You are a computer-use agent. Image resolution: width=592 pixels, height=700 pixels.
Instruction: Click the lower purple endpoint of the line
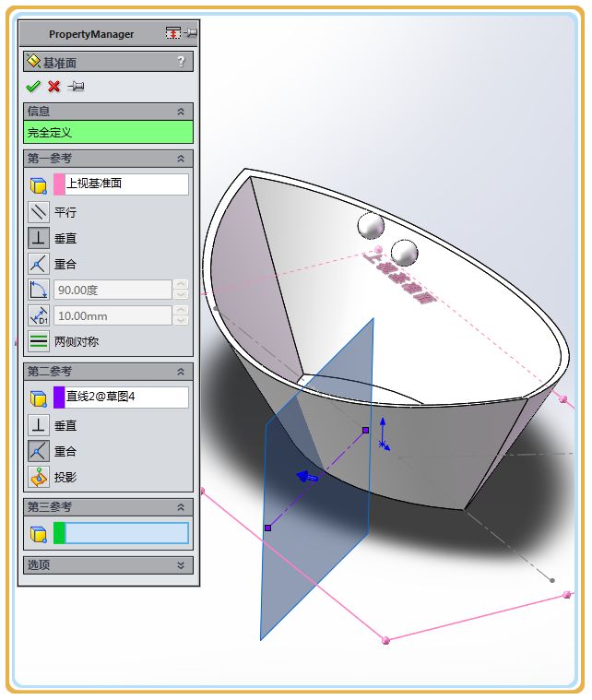tap(267, 528)
